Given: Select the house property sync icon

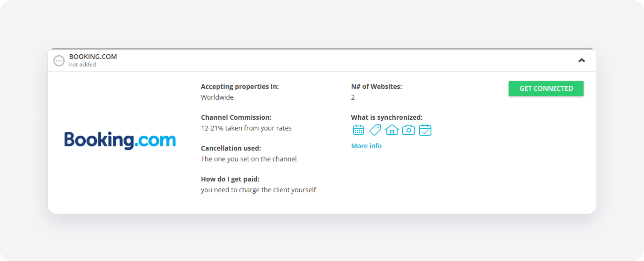Looking at the screenshot, I should click(x=392, y=130).
